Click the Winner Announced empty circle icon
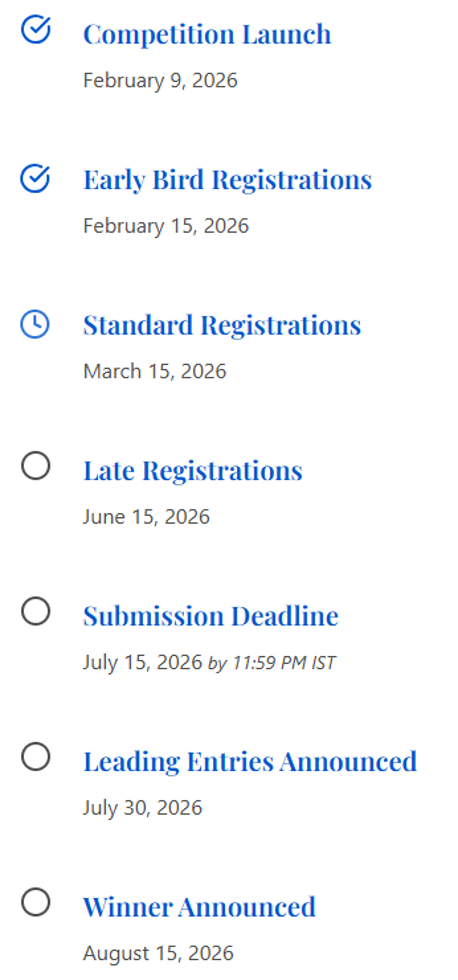 (36, 902)
